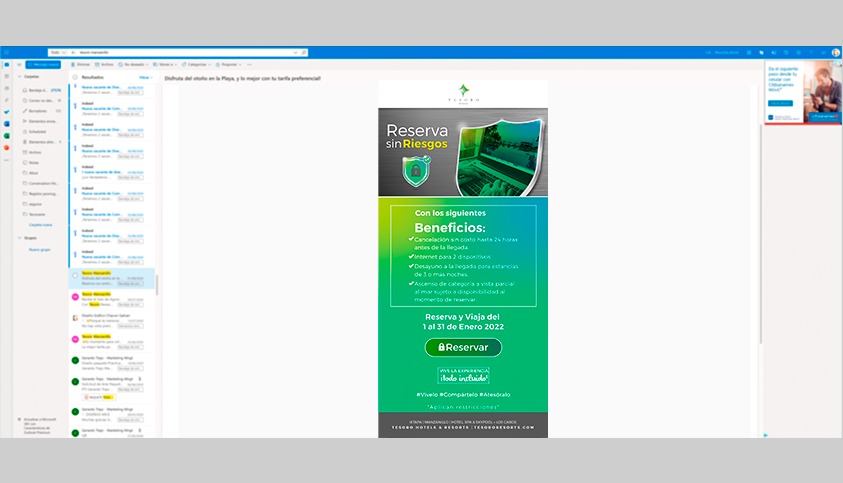Viewport: 843px width, 483px height.
Task: Open the PowerPoint app in sidebar
Action: click(x=6, y=147)
